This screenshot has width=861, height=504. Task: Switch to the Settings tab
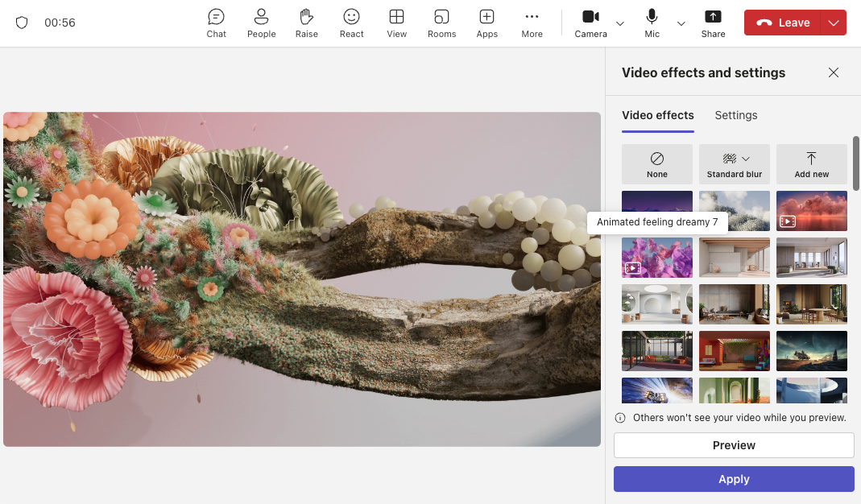[x=736, y=115]
